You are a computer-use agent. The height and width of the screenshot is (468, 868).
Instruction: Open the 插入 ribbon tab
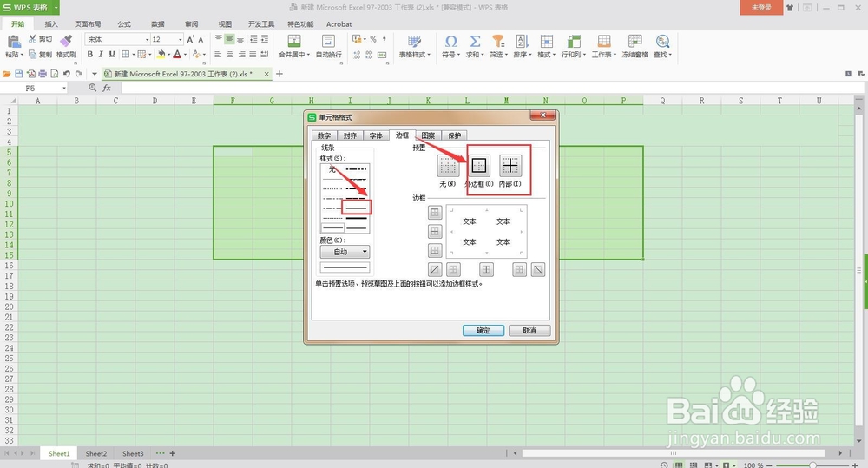coord(51,24)
